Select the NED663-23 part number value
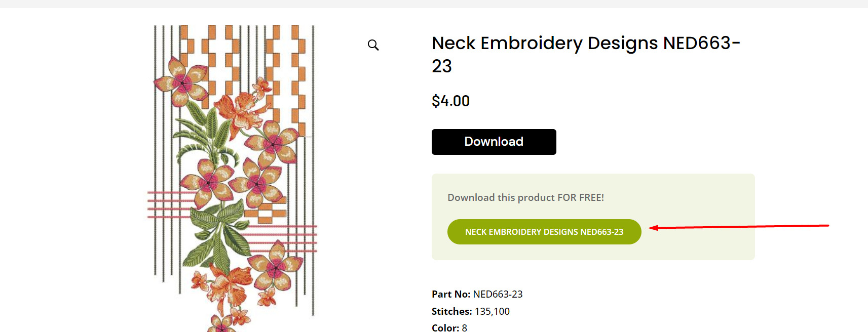This screenshot has height=332, width=868. tap(498, 294)
